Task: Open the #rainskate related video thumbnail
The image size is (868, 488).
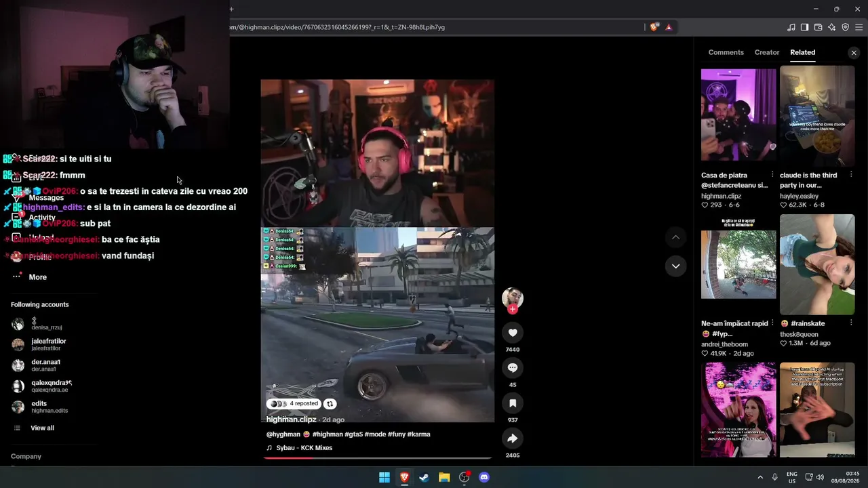Action: pyautogui.click(x=817, y=264)
